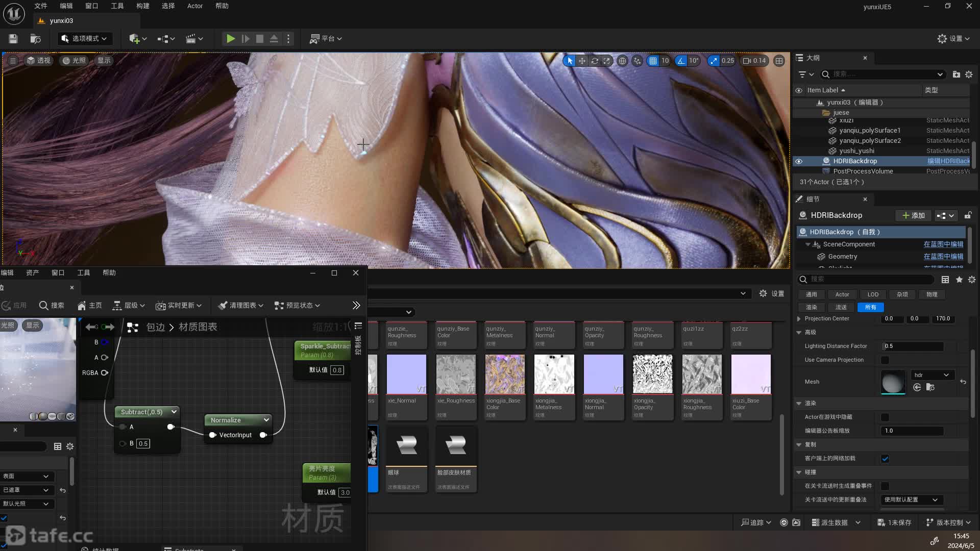Open the Actor menu
Screen dimensions: 980x551
click(195, 6)
